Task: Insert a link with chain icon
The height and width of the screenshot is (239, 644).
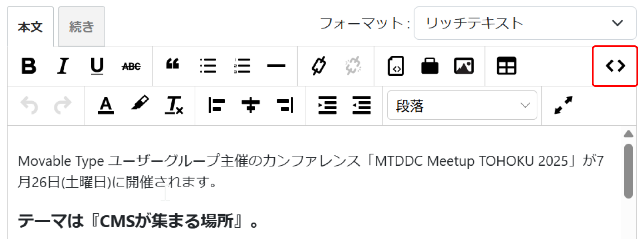Action: [x=319, y=66]
